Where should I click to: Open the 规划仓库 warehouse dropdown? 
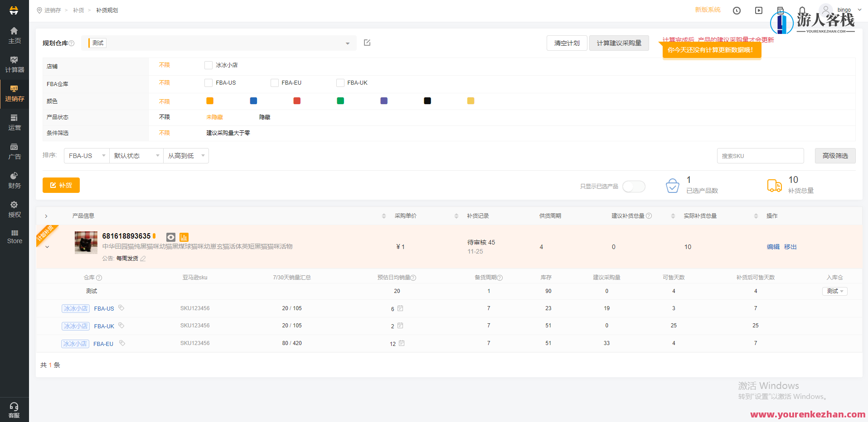[x=347, y=43]
